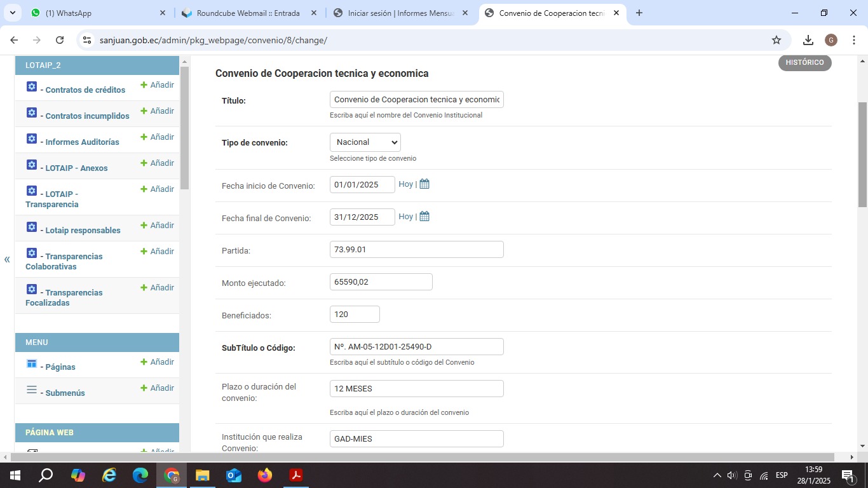Click Hoy link for Fecha final de Convenio
This screenshot has width=868, height=488.
click(405, 217)
